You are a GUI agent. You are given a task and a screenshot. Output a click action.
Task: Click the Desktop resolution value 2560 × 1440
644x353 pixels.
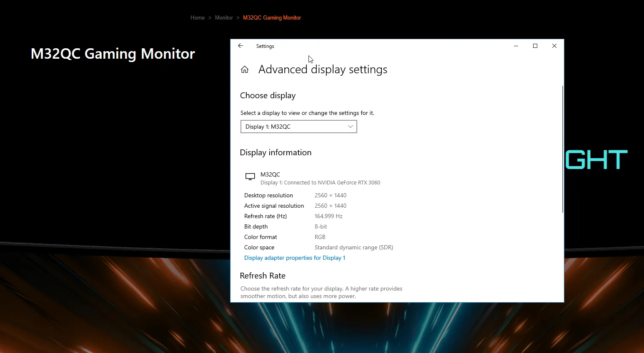tap(331, 195)
